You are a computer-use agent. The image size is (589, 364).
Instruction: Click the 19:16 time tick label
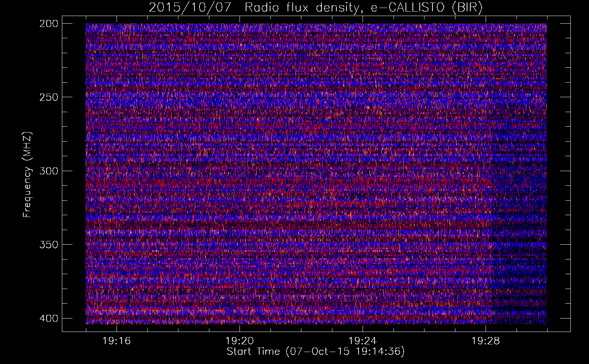click(x=116, y=341)
